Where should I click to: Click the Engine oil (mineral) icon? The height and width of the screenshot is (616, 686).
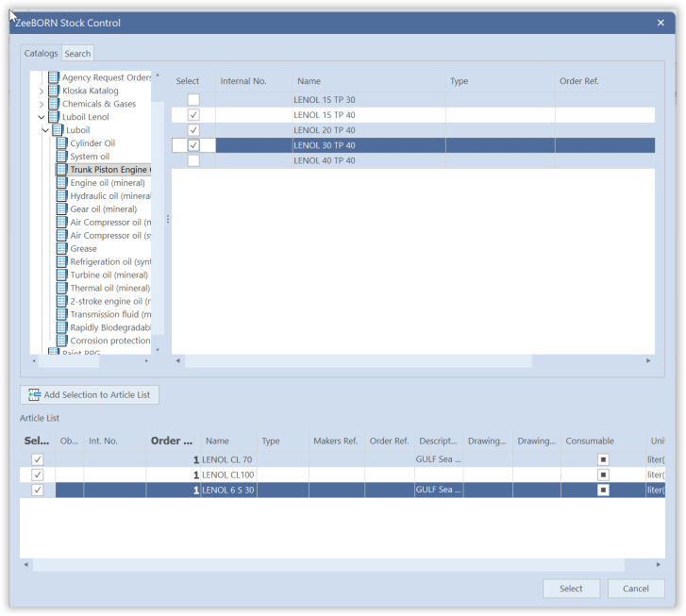coord(61,182)
